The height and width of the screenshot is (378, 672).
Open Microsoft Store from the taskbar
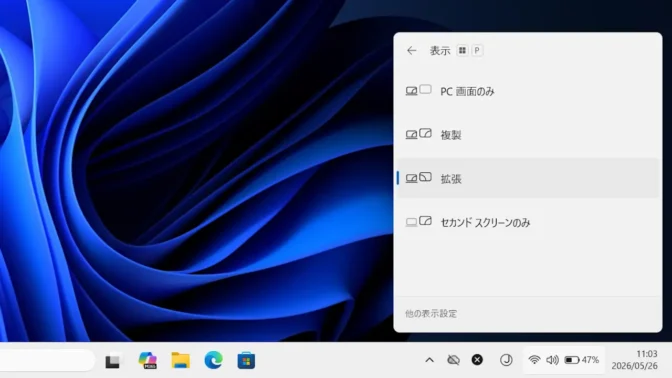[246, 360]
